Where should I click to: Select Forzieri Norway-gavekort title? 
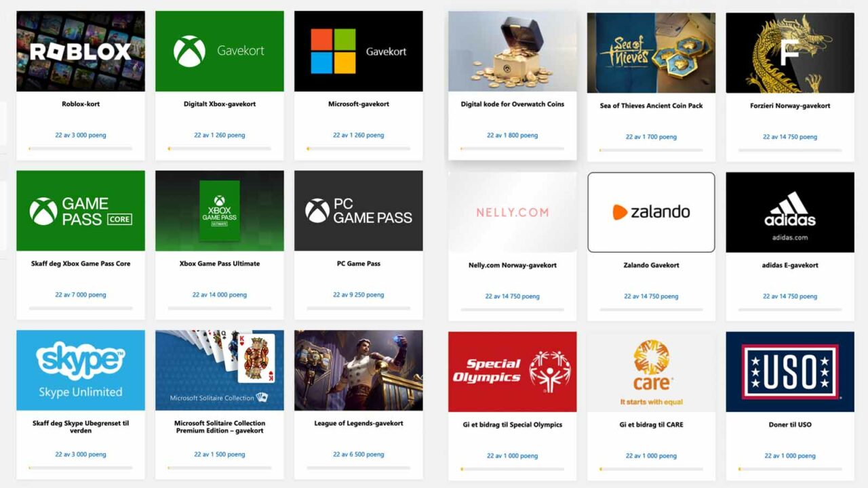coord(790,106)
